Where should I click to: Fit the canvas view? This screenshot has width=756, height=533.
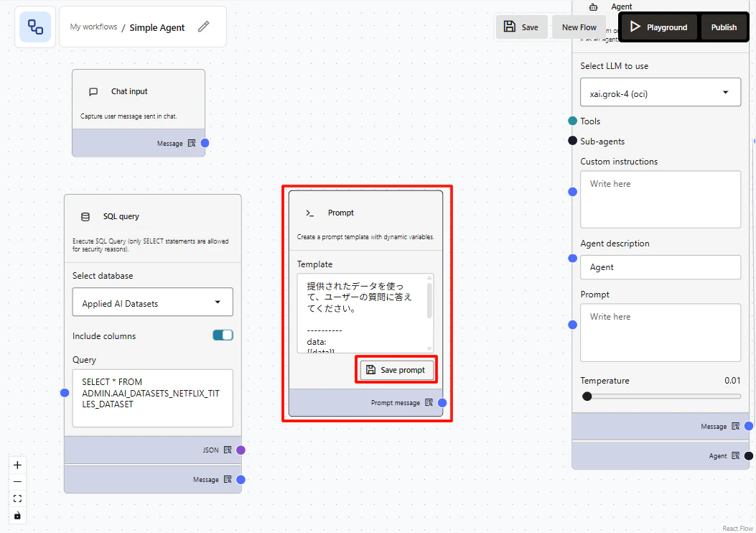click(x=17, y=499)
